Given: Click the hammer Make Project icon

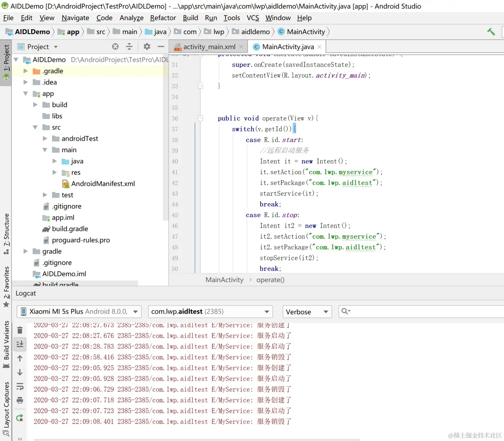Looking at the screenshot, I should [x=491, y=32].
